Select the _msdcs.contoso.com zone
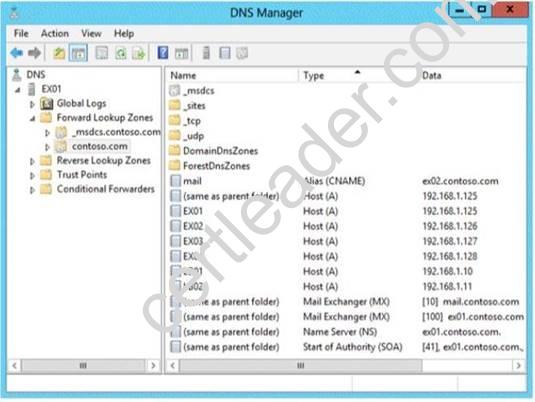The height and width of the screenshot is (402, 535). pos(116,132)
